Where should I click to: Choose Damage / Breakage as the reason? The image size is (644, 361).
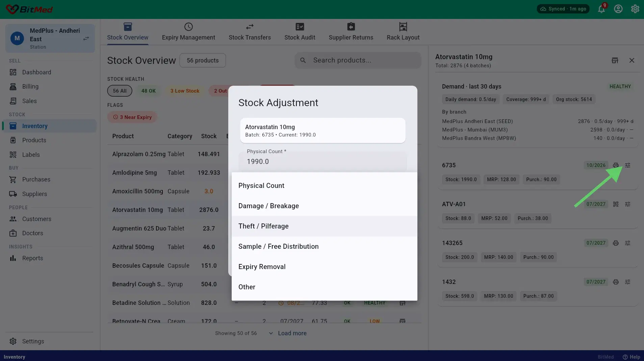[x=325, y=206]
